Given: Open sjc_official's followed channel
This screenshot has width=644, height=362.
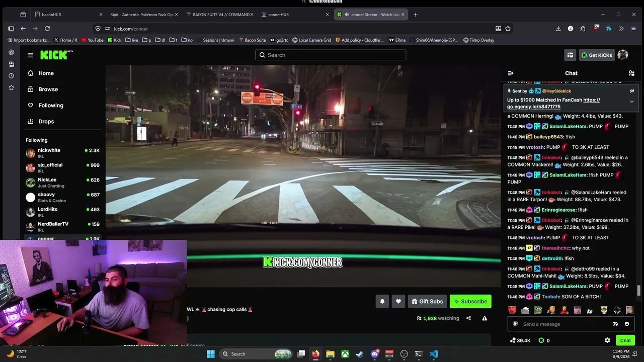Looking at the screenshot, I should 63,167.
